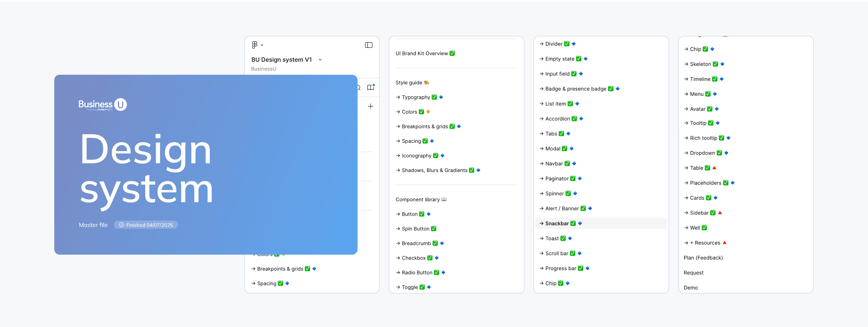The image size is (868, 327).
Task: Open the Radio Button page
Action: pyautogui.click(x=420, y=272)
